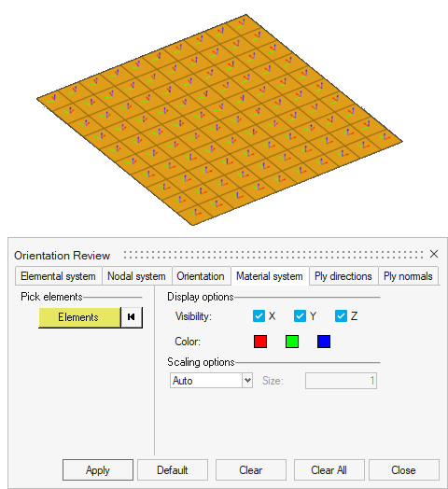Click the Clear button
This screenshot has height=489, width=448.
pyautogui.click(x=251, y=470)
